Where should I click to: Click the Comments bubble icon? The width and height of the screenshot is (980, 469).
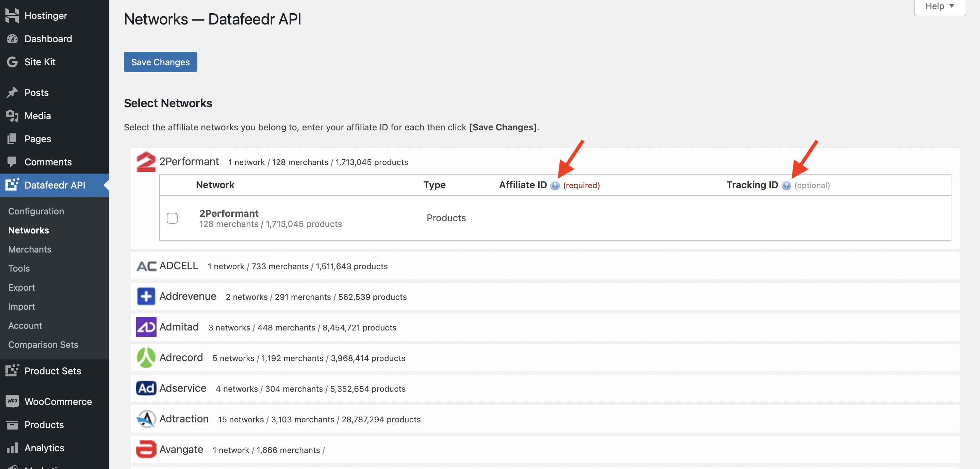[12, 162]
